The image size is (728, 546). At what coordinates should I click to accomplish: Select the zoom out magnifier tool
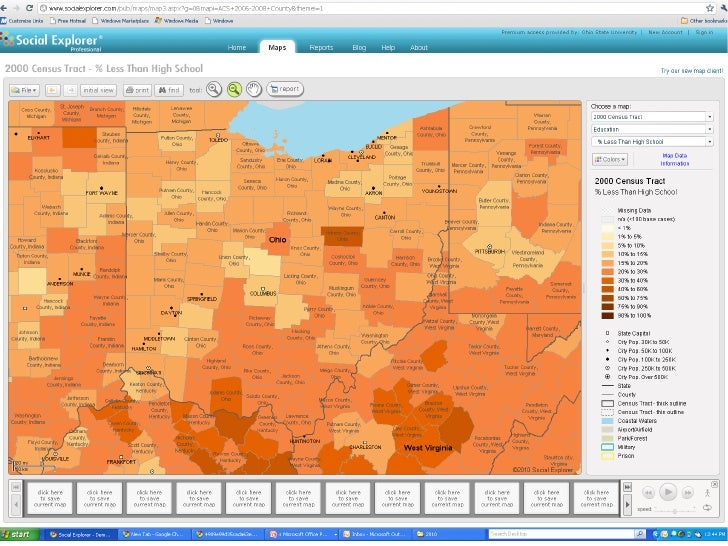click(234, 89)
